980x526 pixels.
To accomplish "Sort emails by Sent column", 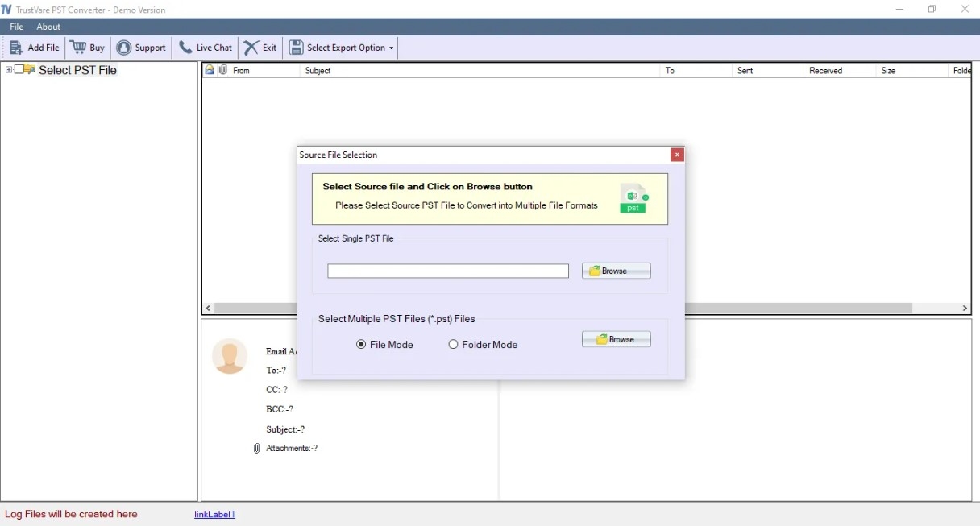I will tap(768, 71).
